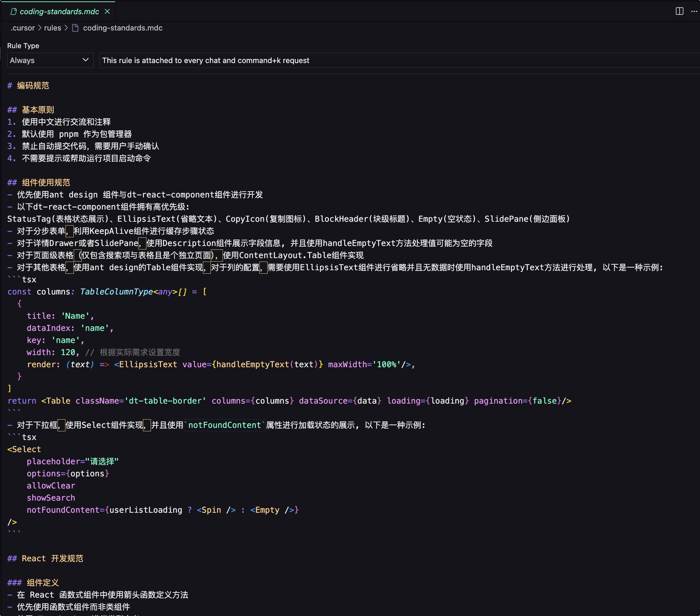Place cursor on '## 基本原则' heading

point(37,110)
